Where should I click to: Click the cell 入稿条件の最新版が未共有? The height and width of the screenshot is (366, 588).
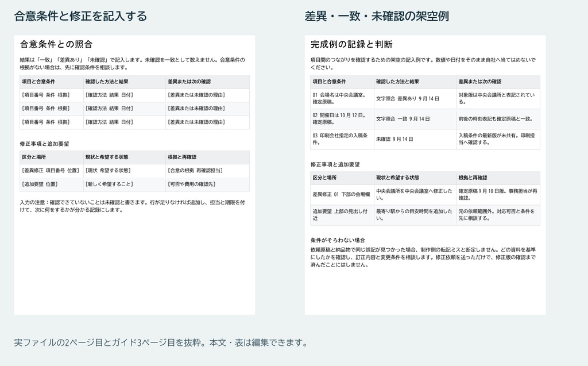click(x=498, y=139)
